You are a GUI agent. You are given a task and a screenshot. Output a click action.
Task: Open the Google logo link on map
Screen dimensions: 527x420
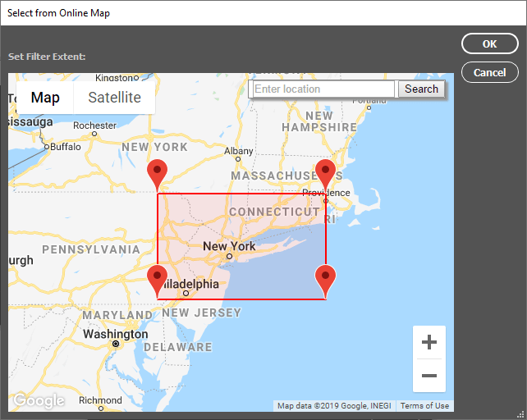(x=39, y=400)
